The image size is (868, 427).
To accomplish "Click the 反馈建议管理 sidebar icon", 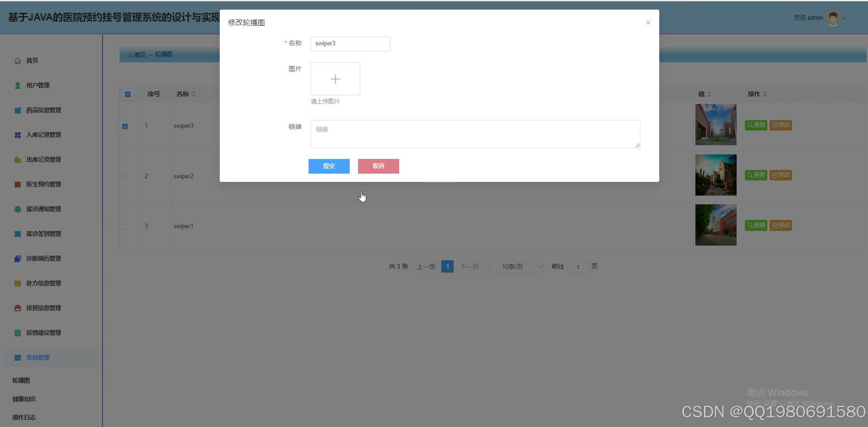I will tap(17, 333).
